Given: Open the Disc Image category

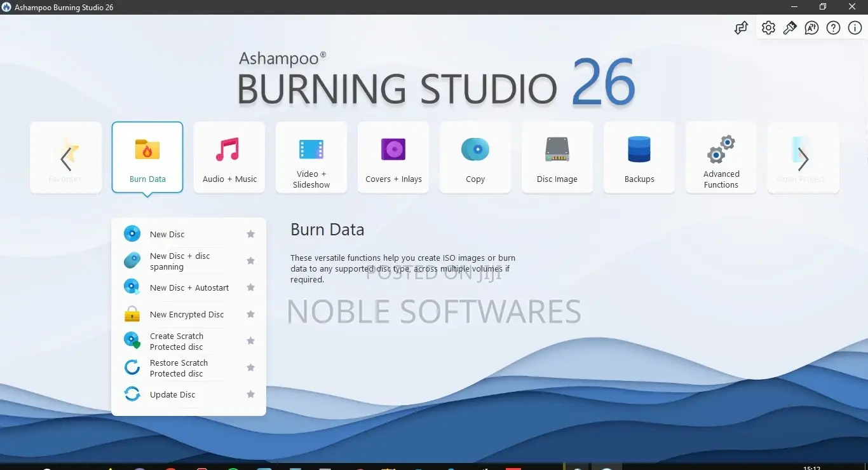Looking at the screenshot, I should (557, 157).
